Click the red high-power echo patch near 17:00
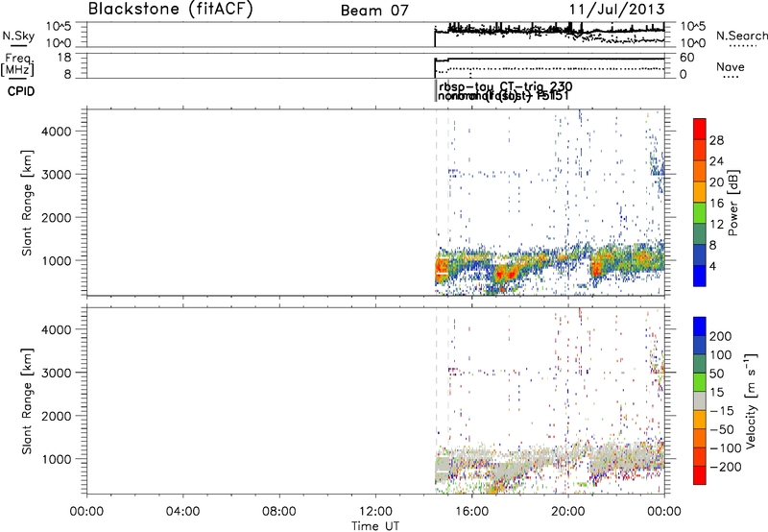Viewport: 768px width, 532px height. pyautogui.click(x=506, y=273)
